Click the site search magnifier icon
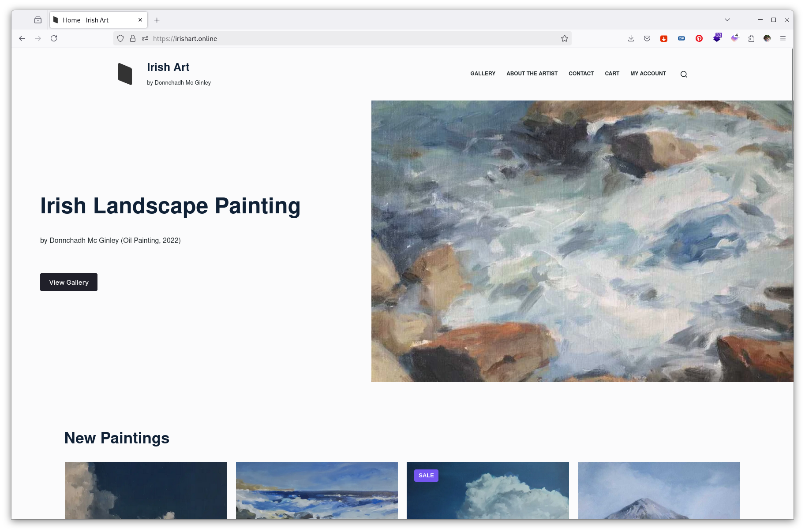This screenshot has height=532, width=805. [684, 74]
